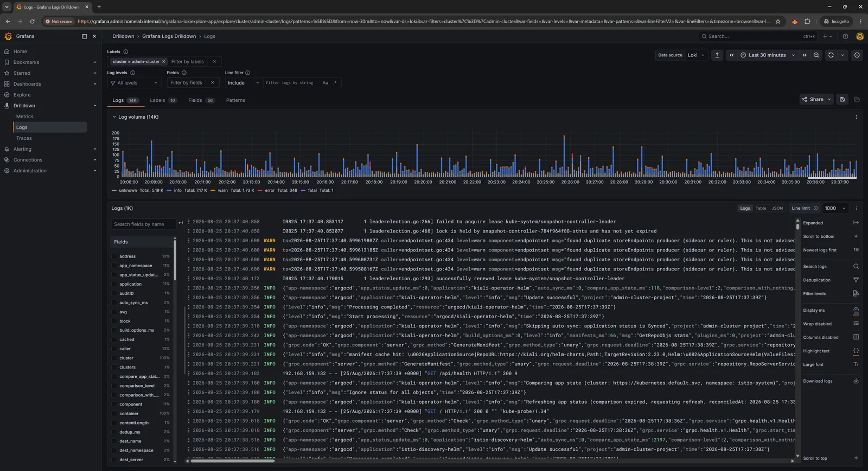The height and width of the screenshot is (471, 868).
Task: Switch log view to JSON
Action: [777, 208]
